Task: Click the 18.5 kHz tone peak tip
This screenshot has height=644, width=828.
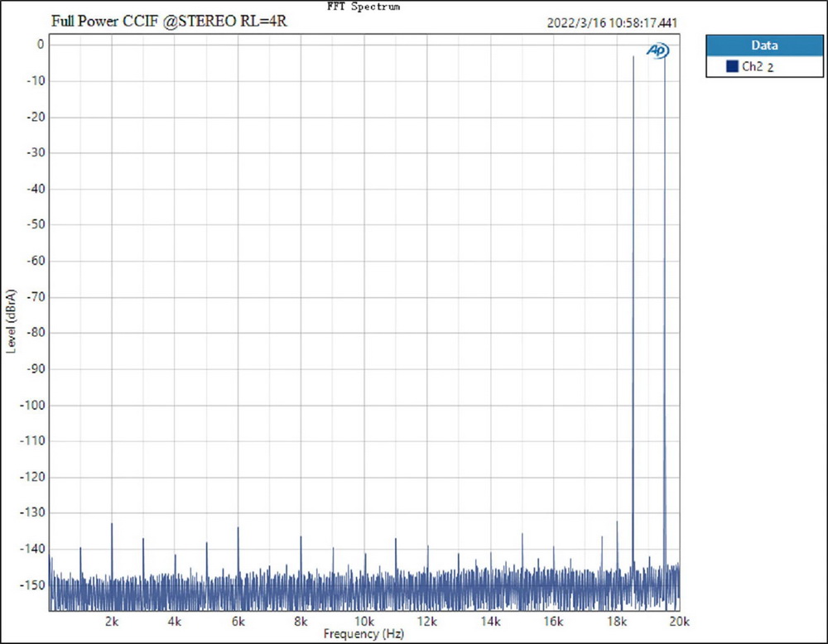Action: [633, 57]
